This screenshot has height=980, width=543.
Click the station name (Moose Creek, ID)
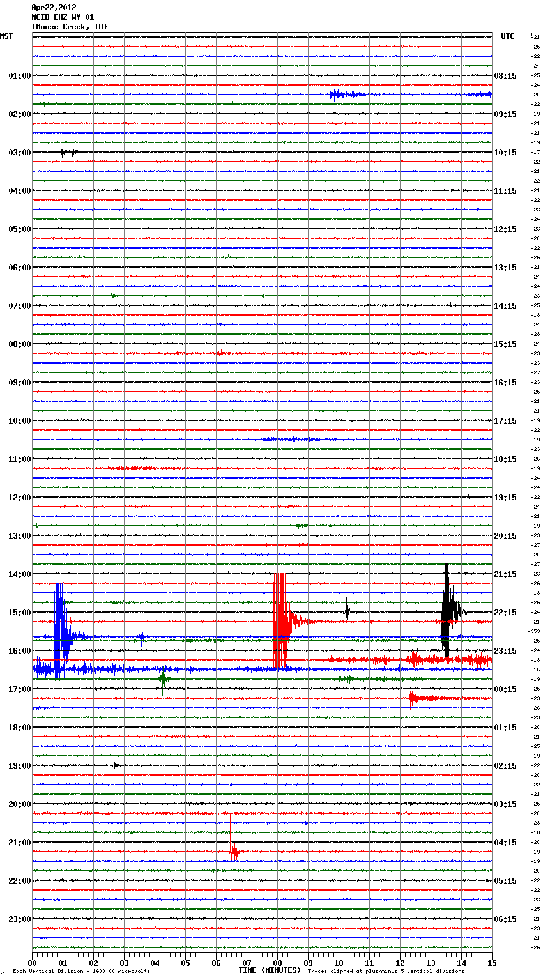(x=70, y=27)
